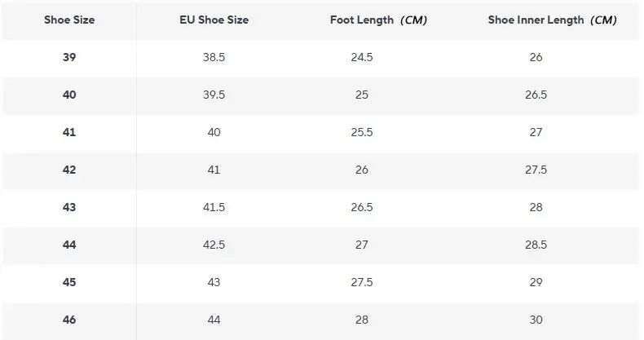Click shoe inner length 26.5 cell
Viewport: 644px width, 340px height.
[x=536, y=95]
